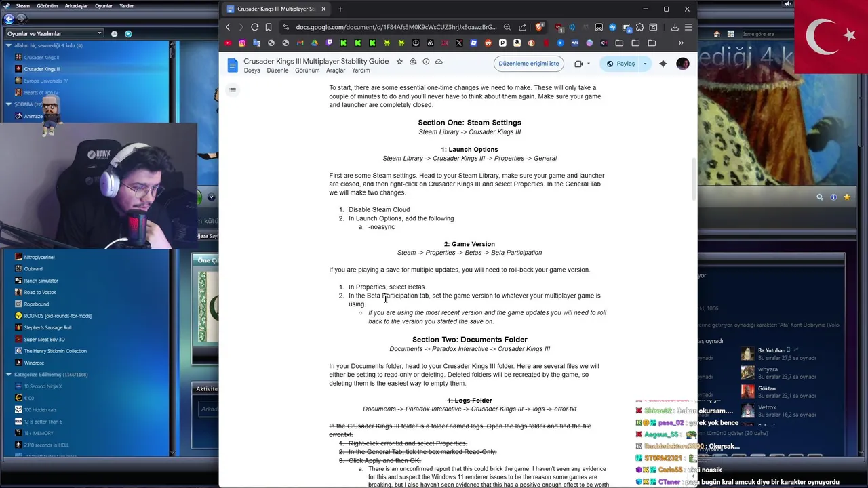Star the Crusader Kings III document
This screenshot has height=488, width=868.
tap(399, 62)
